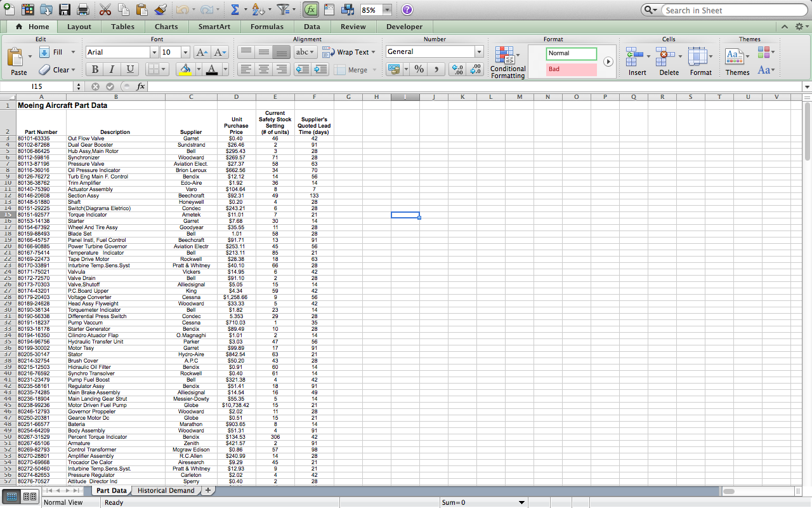This screenshot has width=812, height=508.
Task: Toggle the formula builder fx button
Action: pyautogui.click(x=311, y=10)
